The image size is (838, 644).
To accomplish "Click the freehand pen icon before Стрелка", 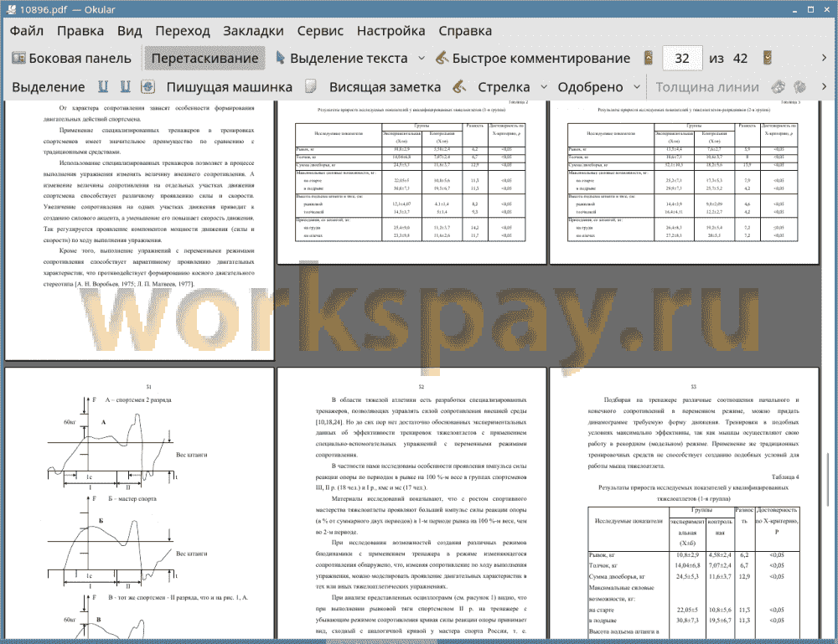I will click(459, 86).
